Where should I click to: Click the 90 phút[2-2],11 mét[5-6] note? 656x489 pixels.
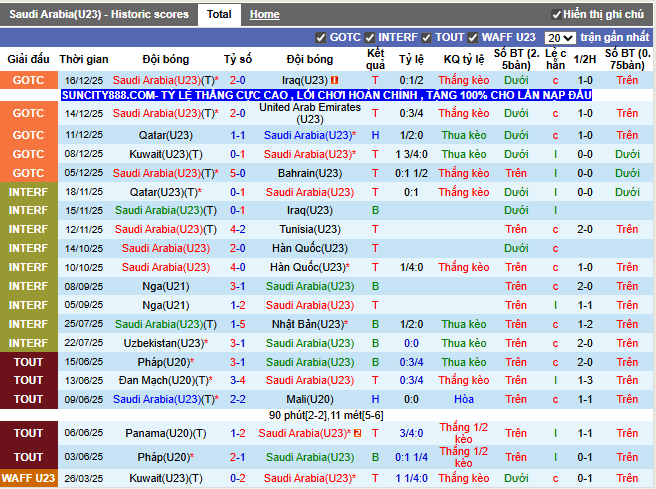[x=326, y=415]
